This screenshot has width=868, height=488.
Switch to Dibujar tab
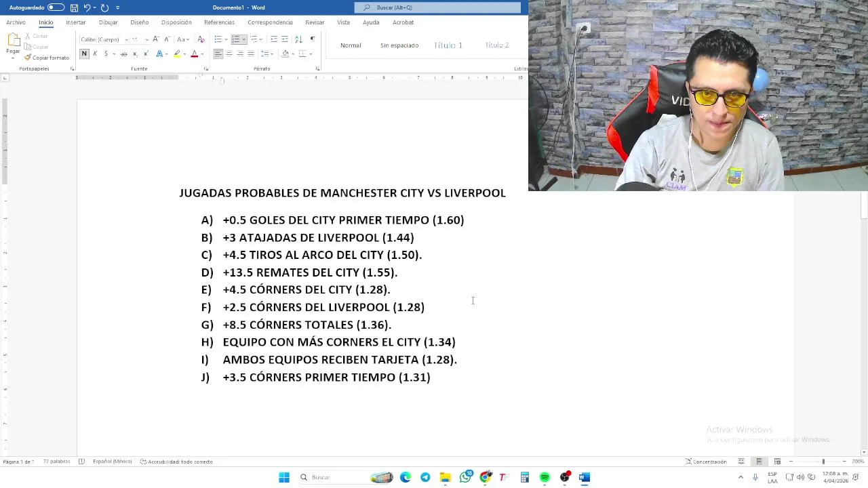(x=108, y=22)
